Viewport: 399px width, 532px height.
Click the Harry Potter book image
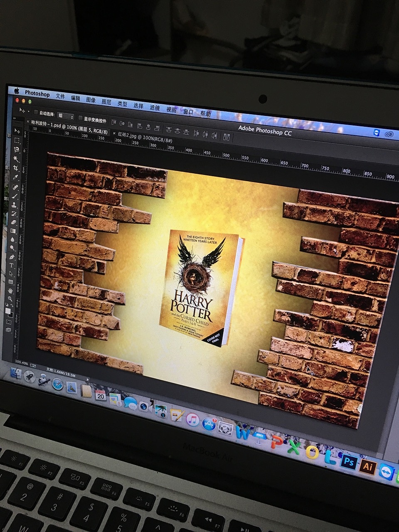[201, 288]
